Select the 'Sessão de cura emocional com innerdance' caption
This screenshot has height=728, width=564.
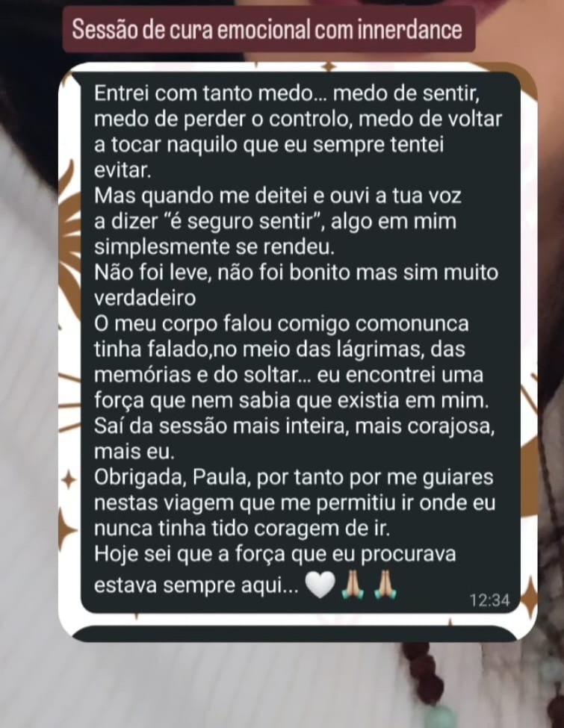pos(268,29)
